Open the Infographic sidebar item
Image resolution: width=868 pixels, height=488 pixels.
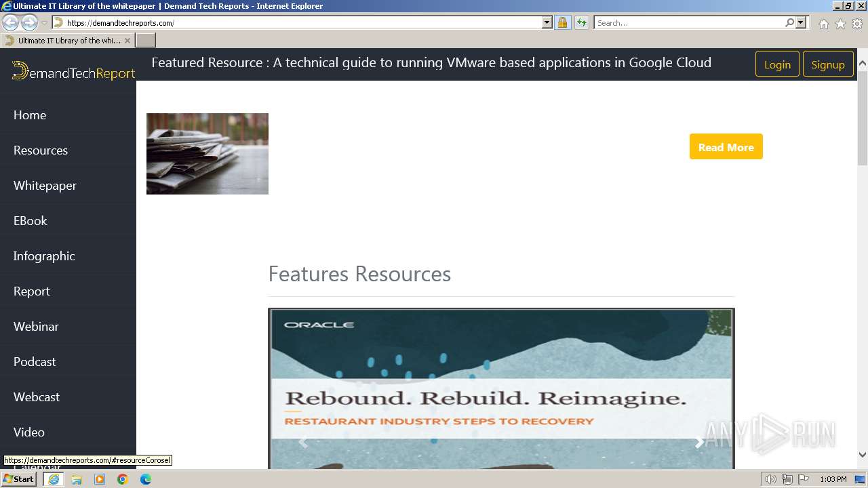pyautogui.click(x=44, y=256)
